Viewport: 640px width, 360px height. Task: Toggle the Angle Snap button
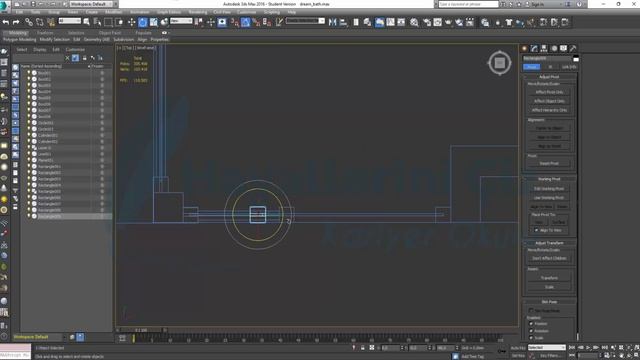click(x=245, y=22)
